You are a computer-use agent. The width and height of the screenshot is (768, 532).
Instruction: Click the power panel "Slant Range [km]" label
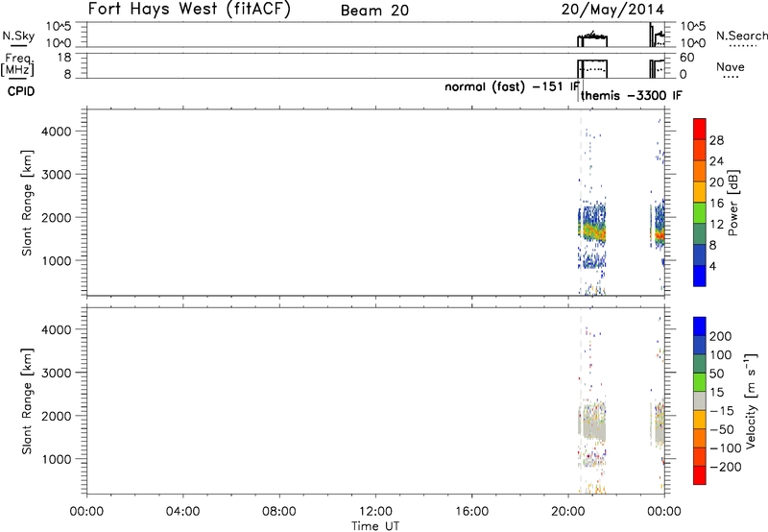27,203
